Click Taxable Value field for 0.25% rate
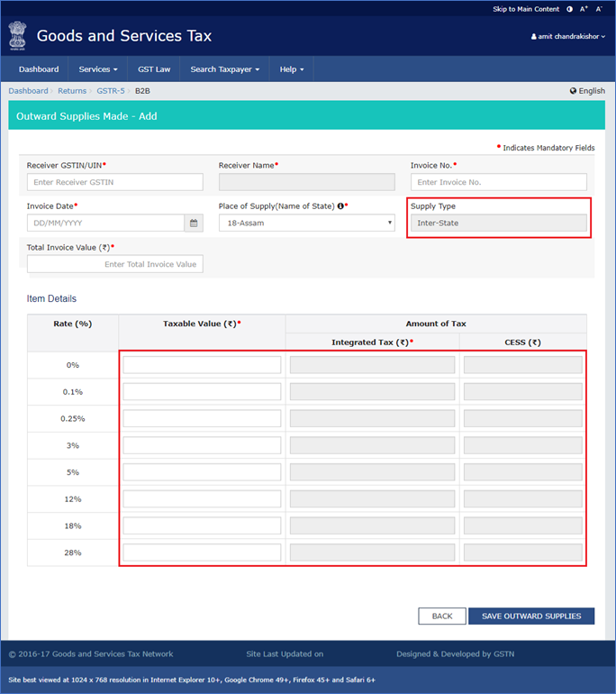Viewport: 616px width, 694px height. click(x=202, y=419)
